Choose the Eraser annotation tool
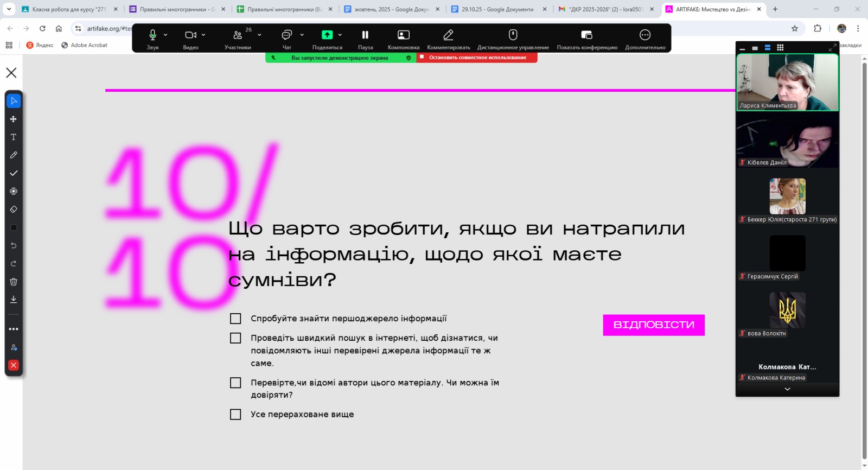Image resolution: width=868 pixels, height=470 pixels. [14, 209]
